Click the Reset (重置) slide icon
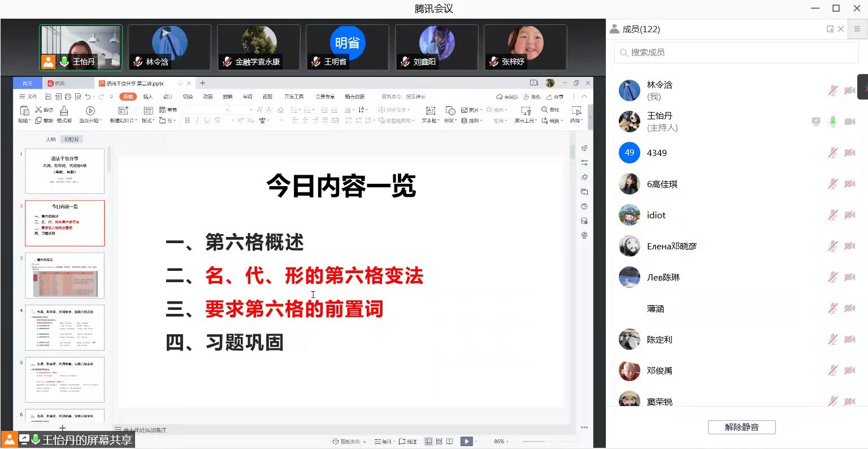 pos(163,110)
